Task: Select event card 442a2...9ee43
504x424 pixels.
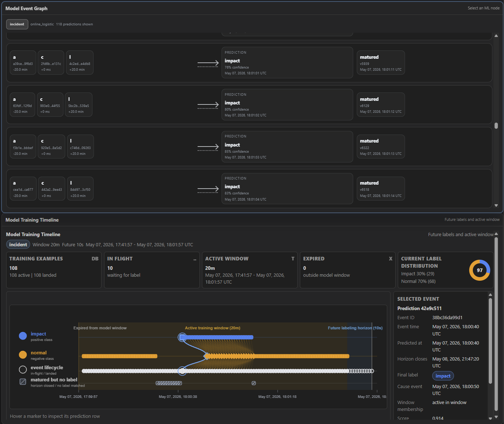Action: point(51,189)
